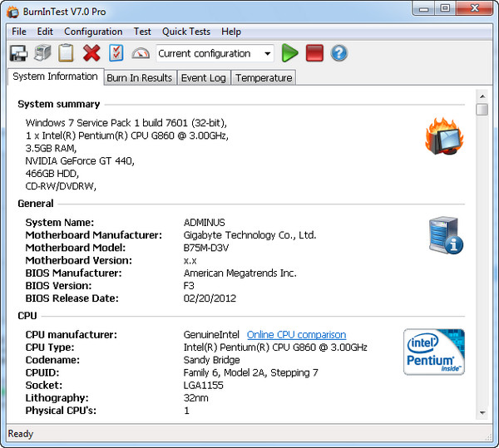Viewport: 499px width, 448px height.
Task: Start tests with green play button
Action: tap(289, 54)
